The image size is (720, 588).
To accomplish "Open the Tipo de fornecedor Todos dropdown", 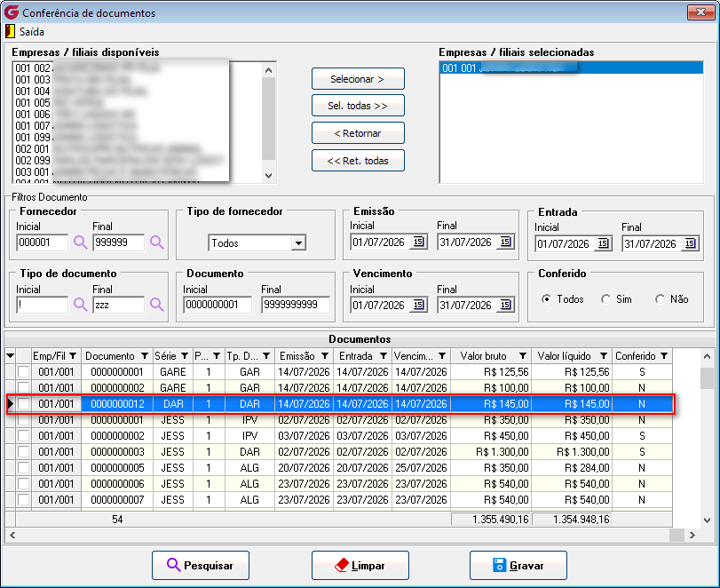I will [298, 242].
